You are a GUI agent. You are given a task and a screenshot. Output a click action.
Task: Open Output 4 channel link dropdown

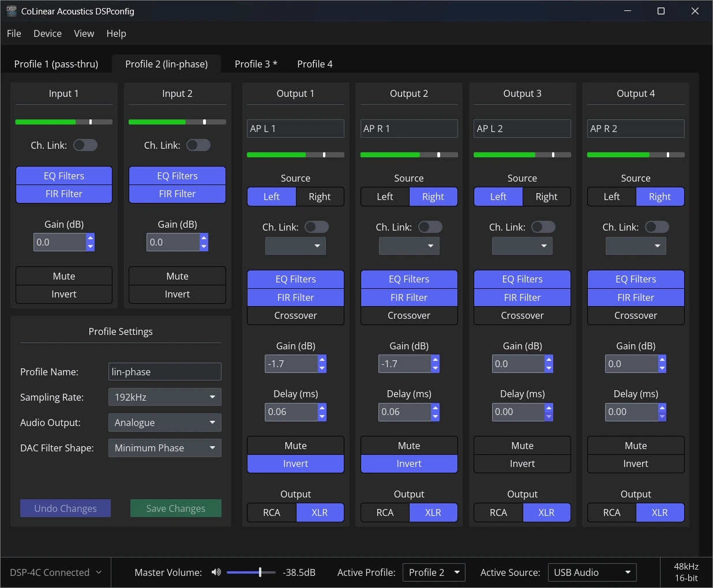pyautogui.click(x=636, y=246)
